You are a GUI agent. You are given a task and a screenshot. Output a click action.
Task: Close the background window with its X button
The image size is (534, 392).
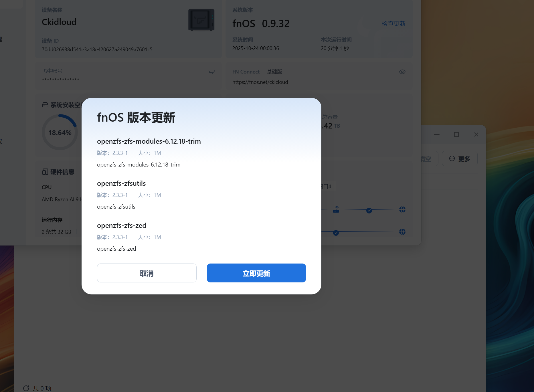click(476, 134)
